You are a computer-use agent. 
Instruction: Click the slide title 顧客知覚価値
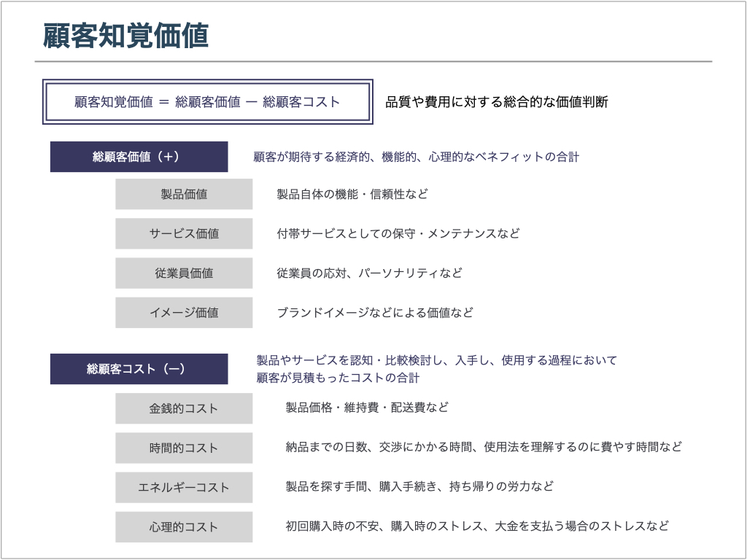click(125, 36)
